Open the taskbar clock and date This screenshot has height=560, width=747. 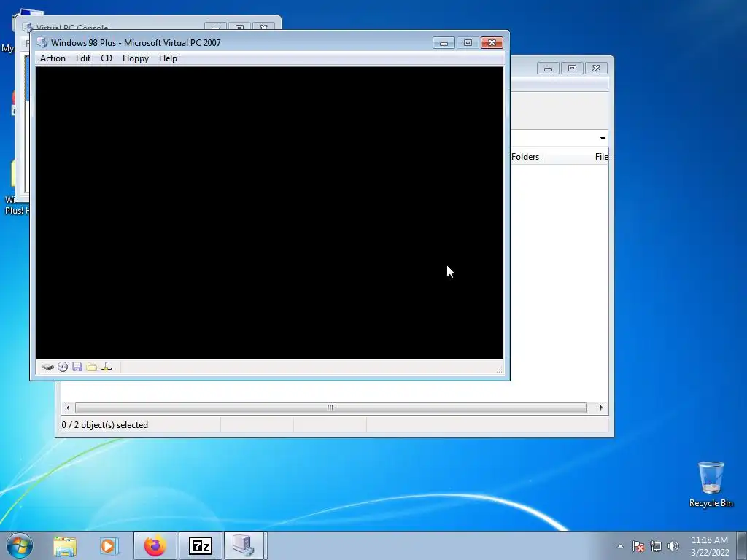coord(710,546)
